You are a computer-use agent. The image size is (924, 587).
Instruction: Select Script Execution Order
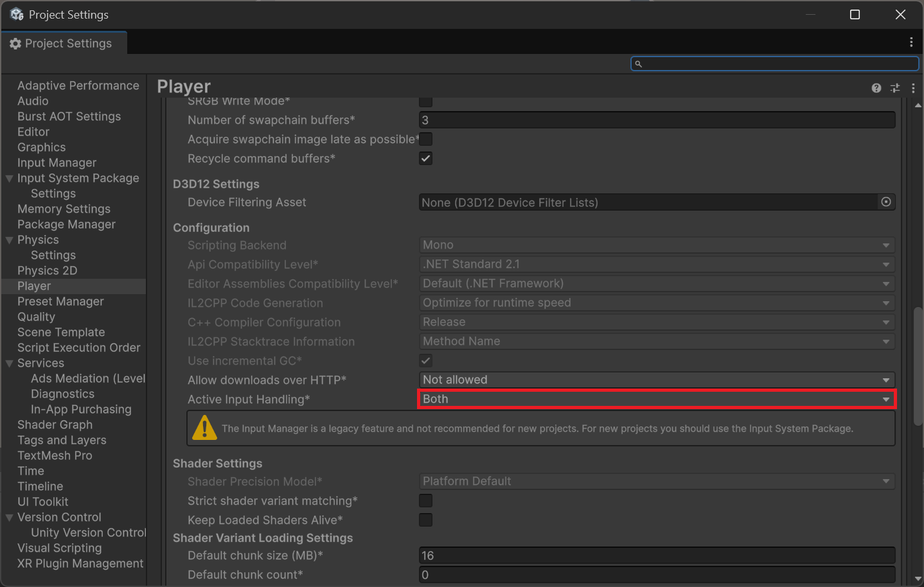(78, 347)
